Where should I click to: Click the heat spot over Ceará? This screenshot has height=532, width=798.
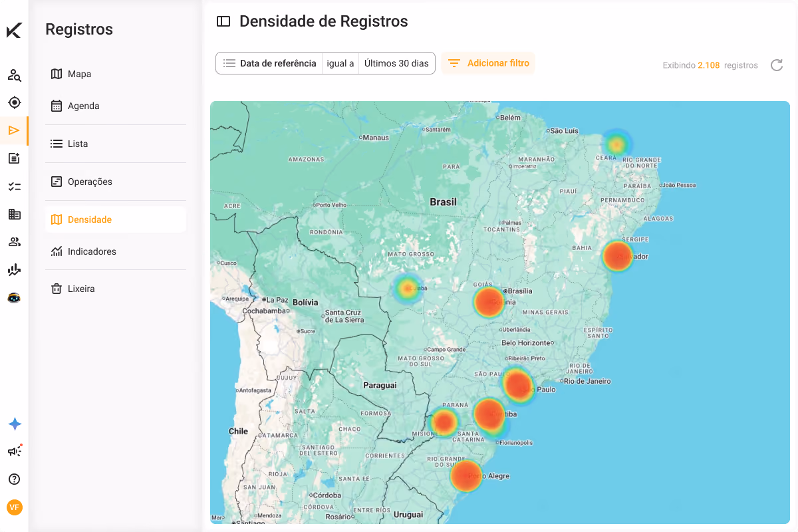617,144
